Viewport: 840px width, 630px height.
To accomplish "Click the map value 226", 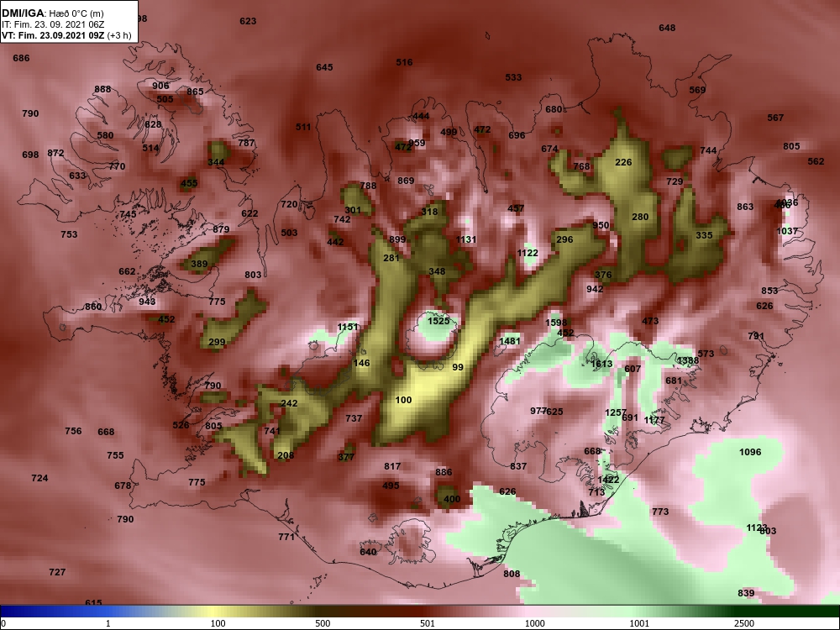I will pos(623,162).
